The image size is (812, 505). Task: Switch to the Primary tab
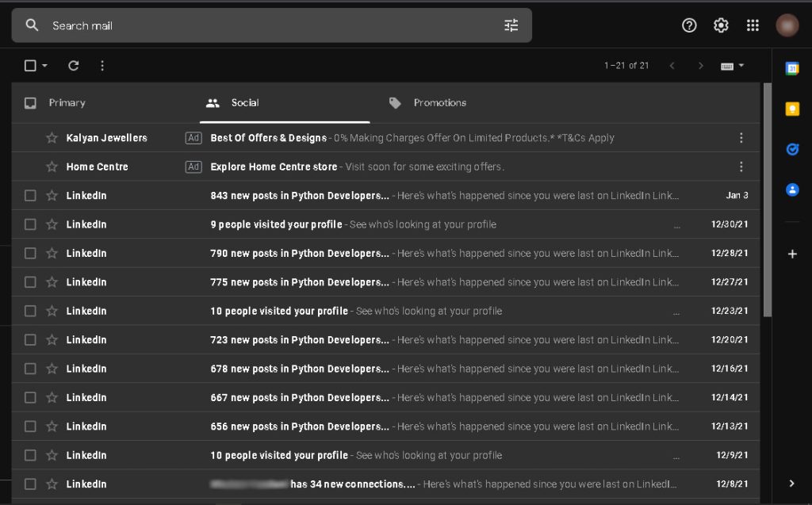[x=67, y=103]
